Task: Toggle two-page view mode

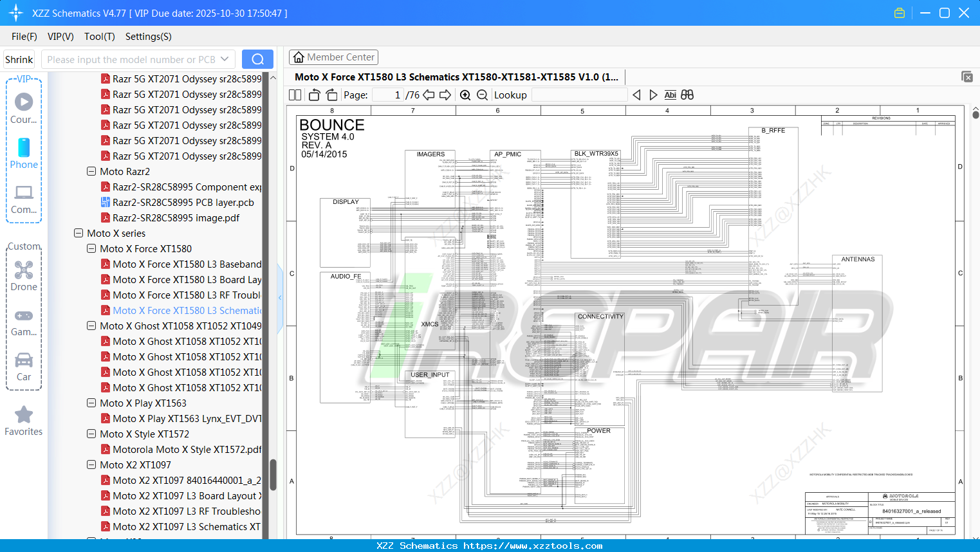Action: (294, 95)
